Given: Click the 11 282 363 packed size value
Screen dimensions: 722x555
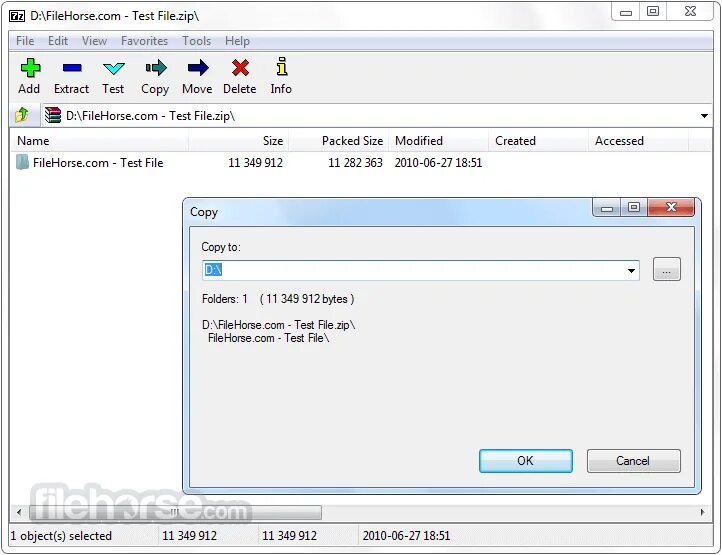Looking at the screenshot, I should click(x=355, y=163).
